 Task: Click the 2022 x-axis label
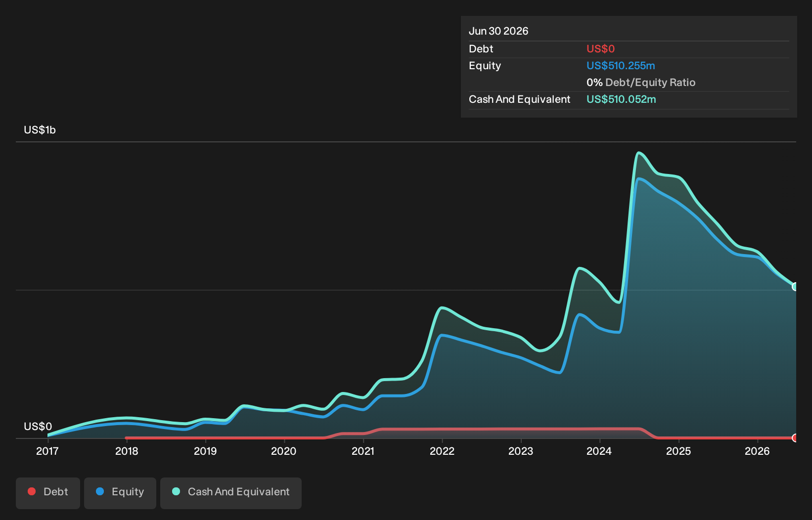click(x=442, y=451)
